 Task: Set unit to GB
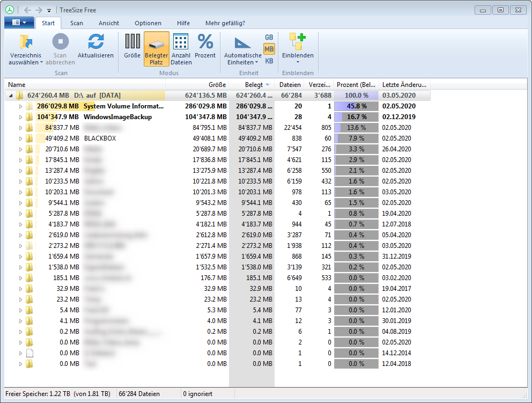coord(269,38)
